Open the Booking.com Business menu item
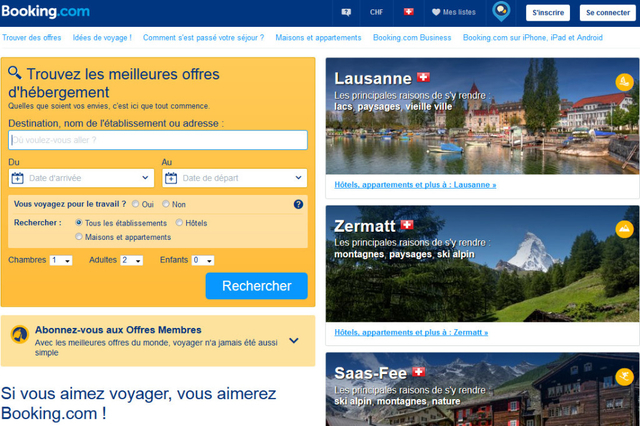Viewport: 640px width, 426px height. click(x=412, y=38)
